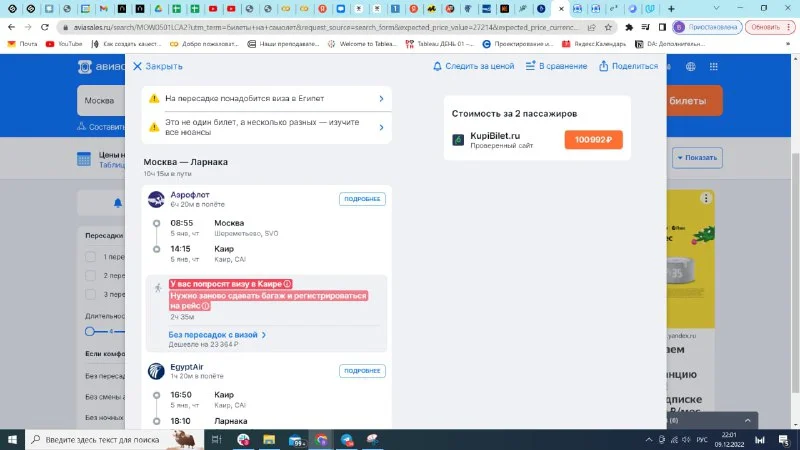Expand the several separate tickets notice
800x450 pixels.
click(x=381, y=127)
